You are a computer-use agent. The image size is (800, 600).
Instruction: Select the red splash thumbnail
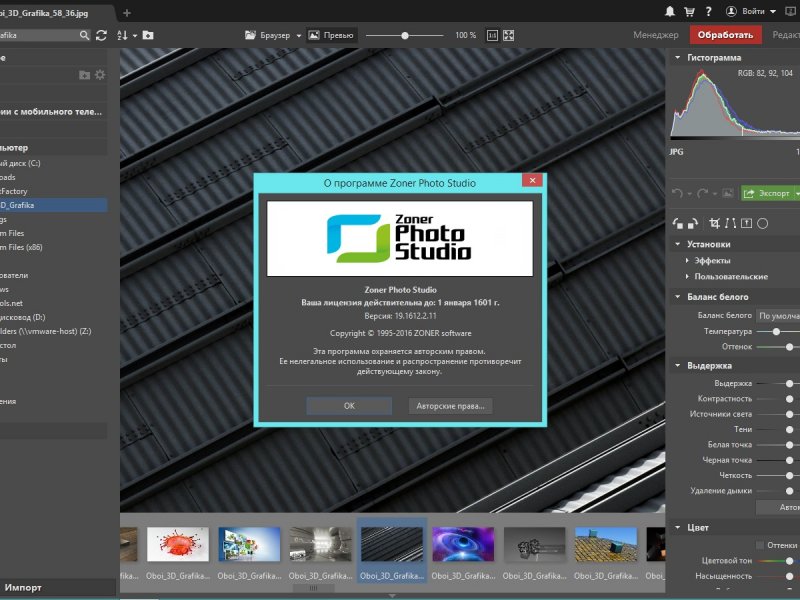click(x=178, y=544)
